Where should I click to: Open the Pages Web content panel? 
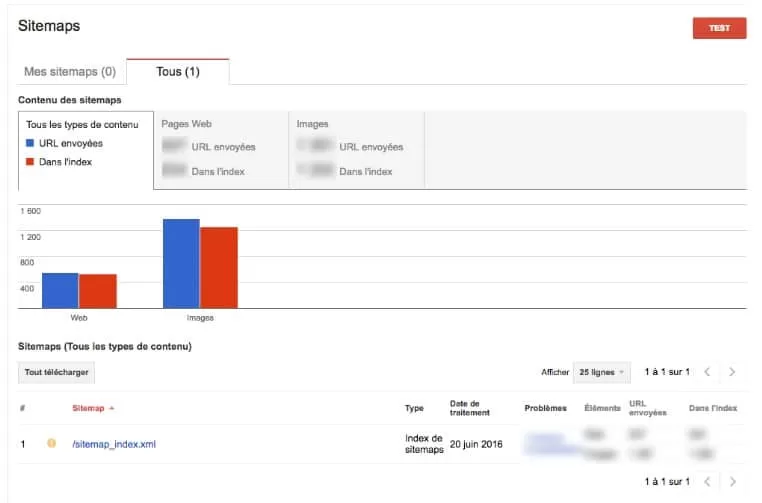click(x=221, y=150)
